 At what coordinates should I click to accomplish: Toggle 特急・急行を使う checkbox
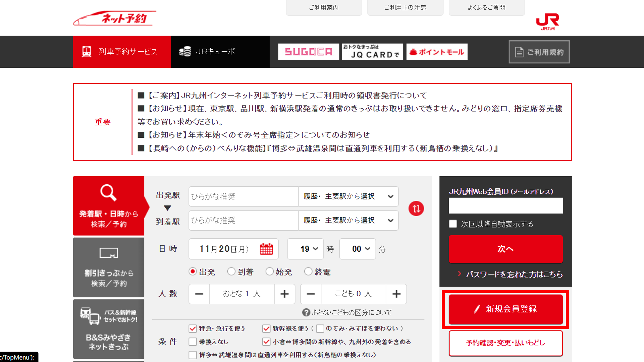pos(193,328)
